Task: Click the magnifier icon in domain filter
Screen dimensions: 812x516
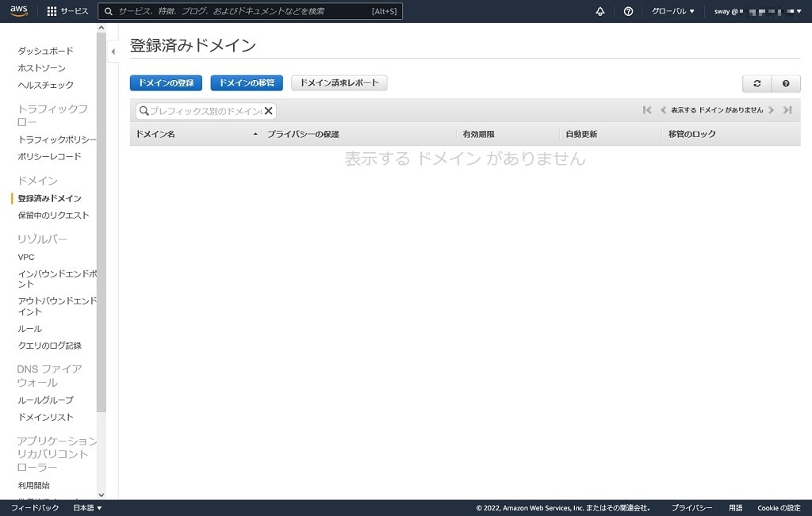Action: (144, 111)
